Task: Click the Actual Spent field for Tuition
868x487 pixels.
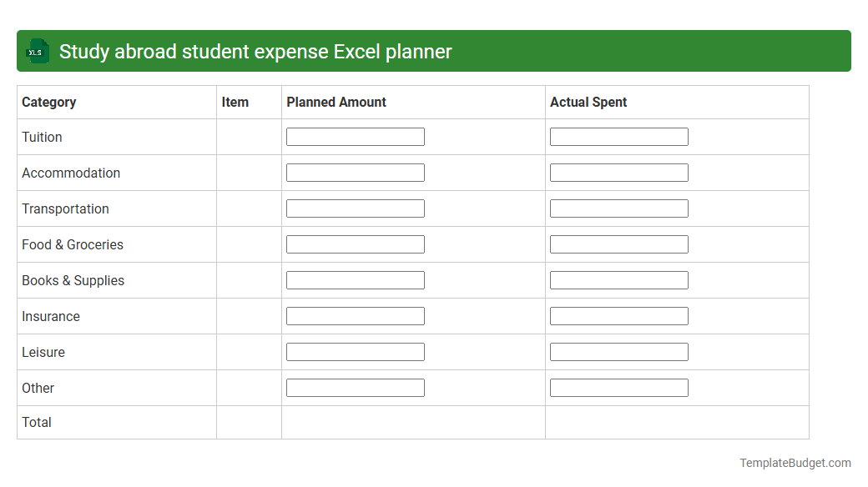Action: click(618, 136)
